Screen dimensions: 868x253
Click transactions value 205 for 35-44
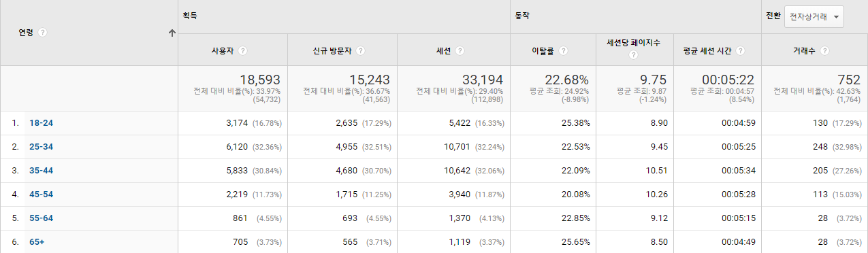click(820, 171)
